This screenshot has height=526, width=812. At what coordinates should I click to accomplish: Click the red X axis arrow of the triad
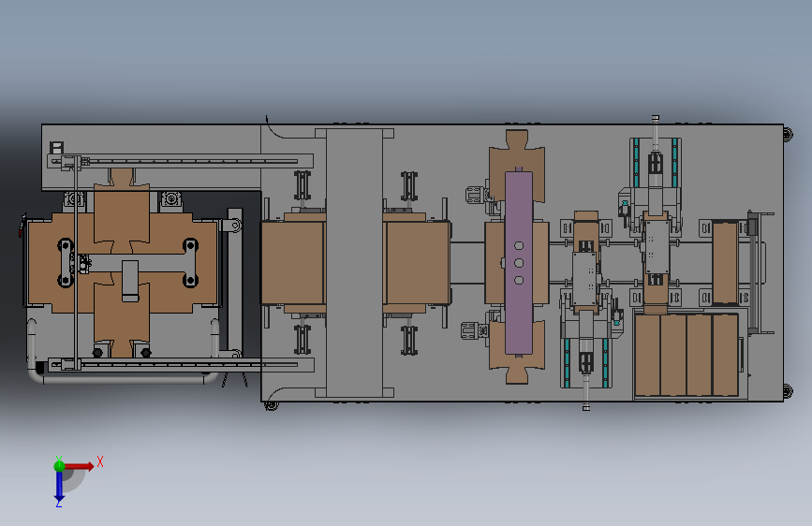(79, 466)
